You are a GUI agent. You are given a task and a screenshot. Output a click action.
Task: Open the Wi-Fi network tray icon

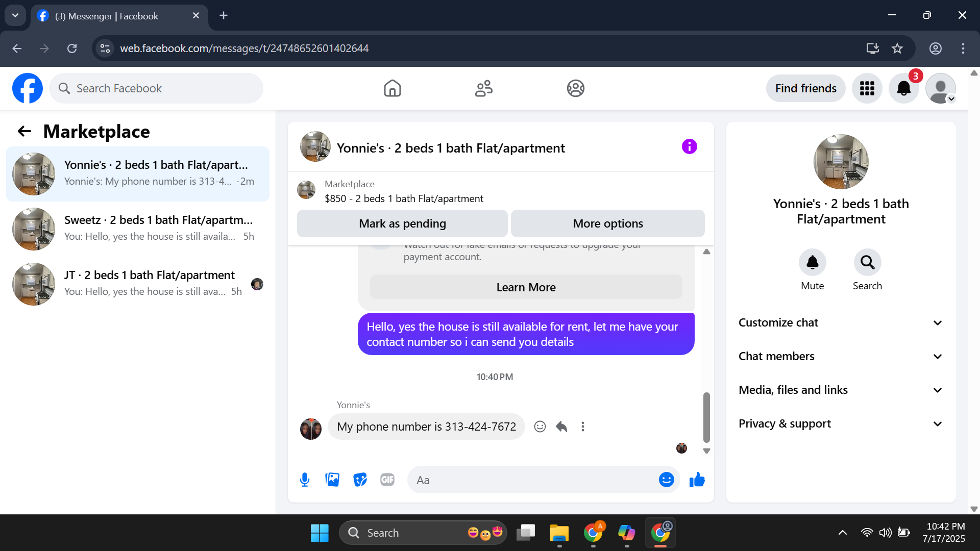point(867,533)
